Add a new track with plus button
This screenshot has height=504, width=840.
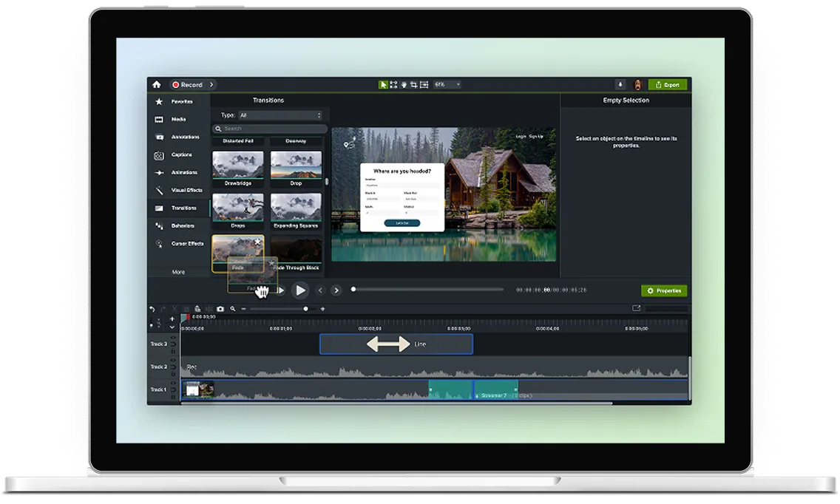click(x=172, y=319)
